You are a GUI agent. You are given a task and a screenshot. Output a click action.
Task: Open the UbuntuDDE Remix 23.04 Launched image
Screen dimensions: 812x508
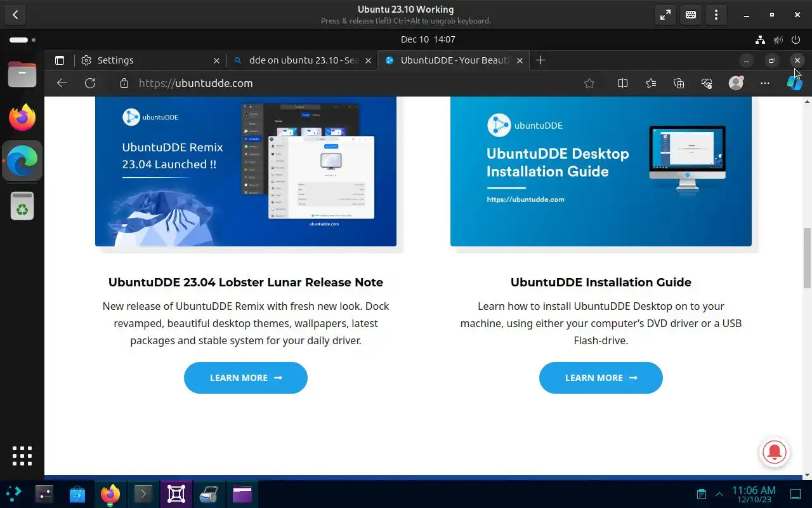click(246, 171)
